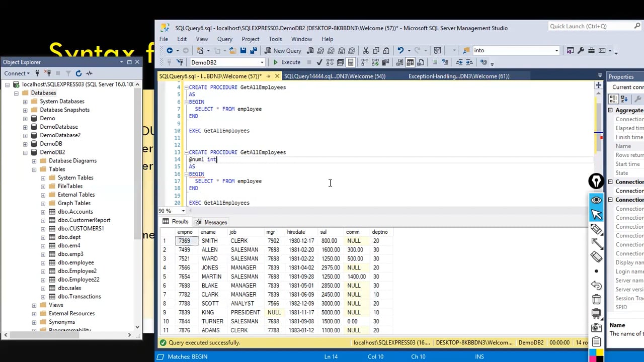Collapse the Aggregate section in Properties
The image size is (644, 362).
pyautogui.click(x=610, y=110)
